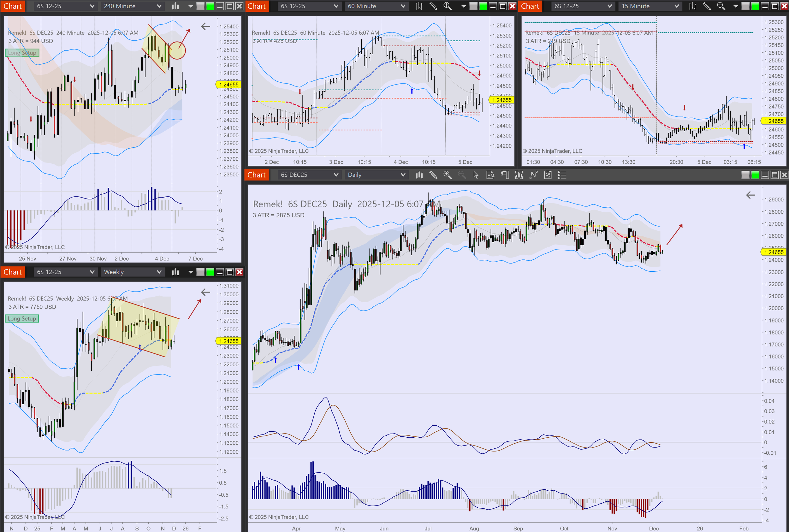Viewport: 789px width, 532px height.
Task: Click 1.24655 price marker on 240 Minute chart
Action: pos(228,85)
